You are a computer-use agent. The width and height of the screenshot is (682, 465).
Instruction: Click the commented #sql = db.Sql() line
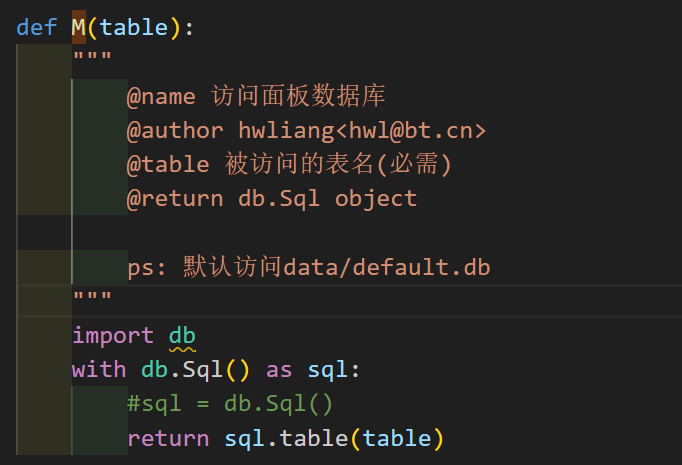coord(230,404)
